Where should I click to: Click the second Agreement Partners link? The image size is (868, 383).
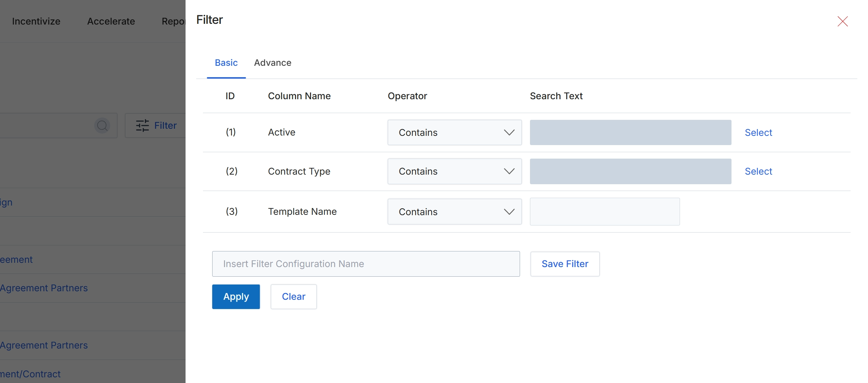44,345
